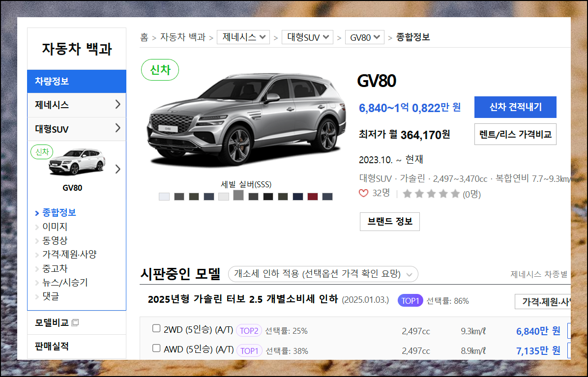Click the 최저가 월 364,170원 text

pos(404,135)
